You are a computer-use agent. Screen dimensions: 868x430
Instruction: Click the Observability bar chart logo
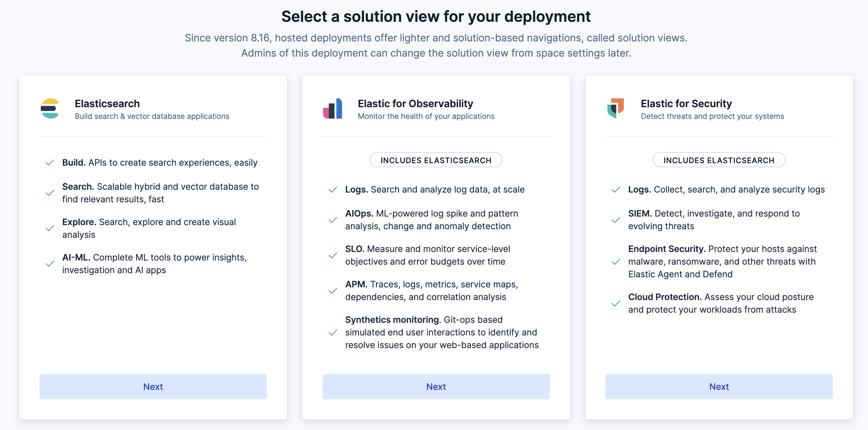tap(333, 108)
